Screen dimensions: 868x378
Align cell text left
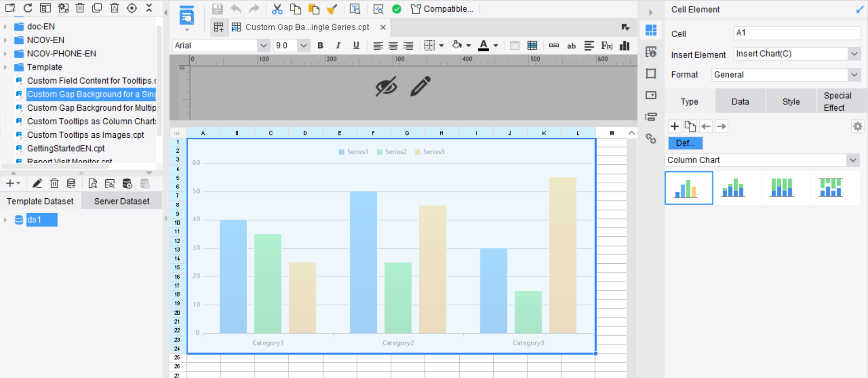tap(378, 46)
